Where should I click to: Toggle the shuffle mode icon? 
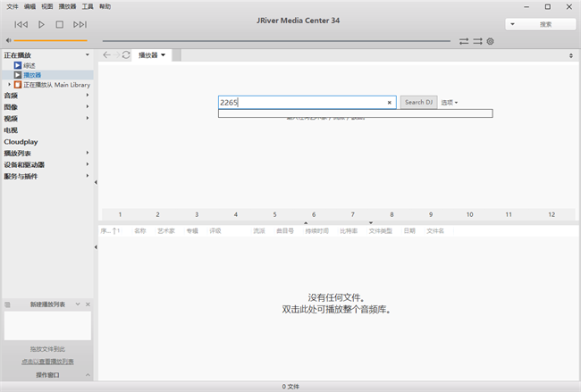477,41
